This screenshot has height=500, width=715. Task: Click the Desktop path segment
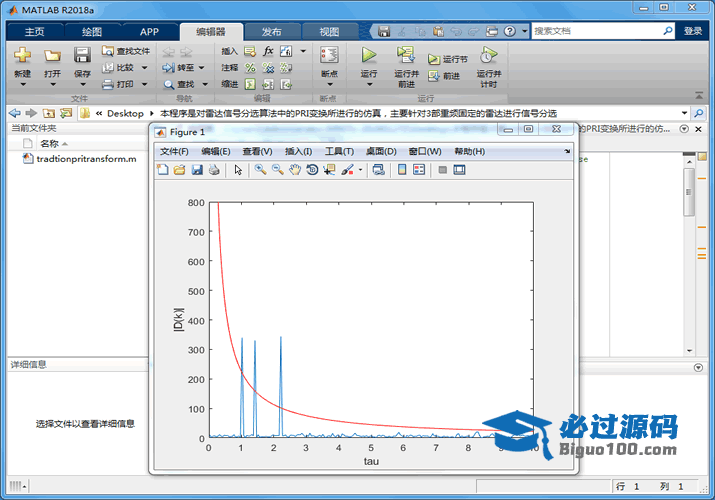125,113
